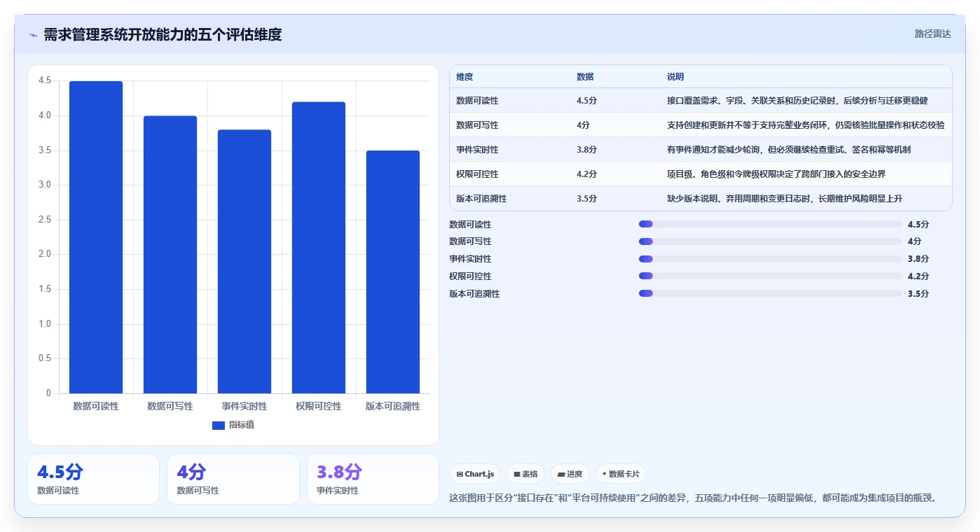
Task: Click the 数据可写性 progress bar
Action: point(770,241)
